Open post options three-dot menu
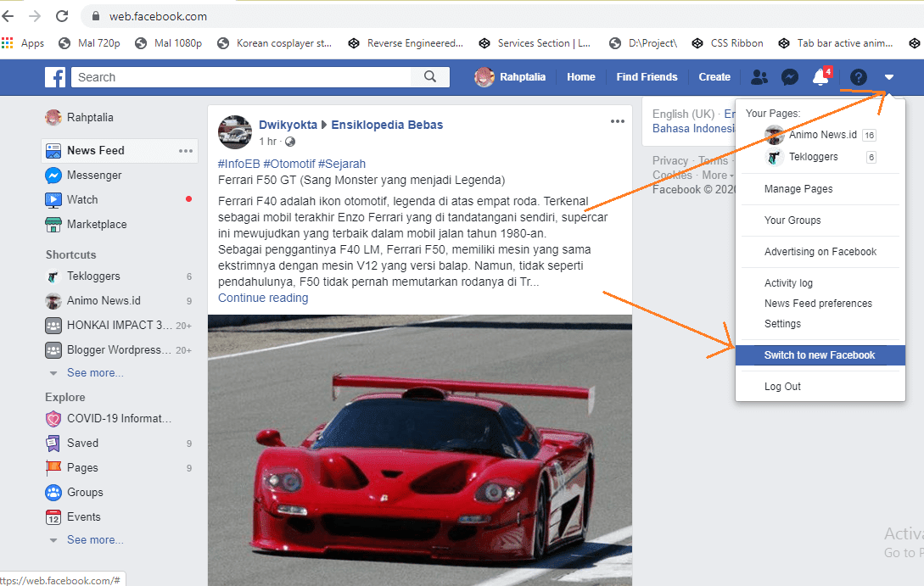 (x=617, y=121)
